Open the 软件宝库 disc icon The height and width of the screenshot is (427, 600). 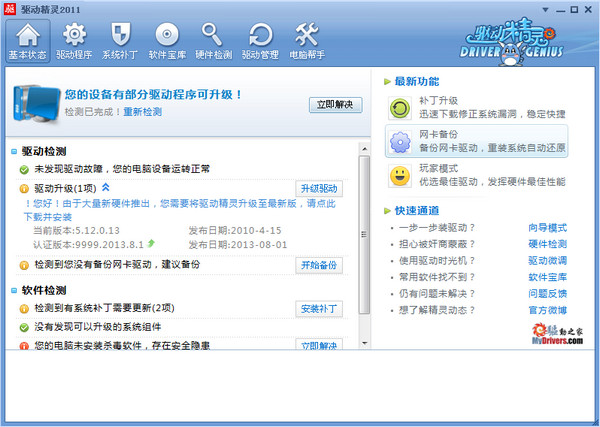[166, 35]
